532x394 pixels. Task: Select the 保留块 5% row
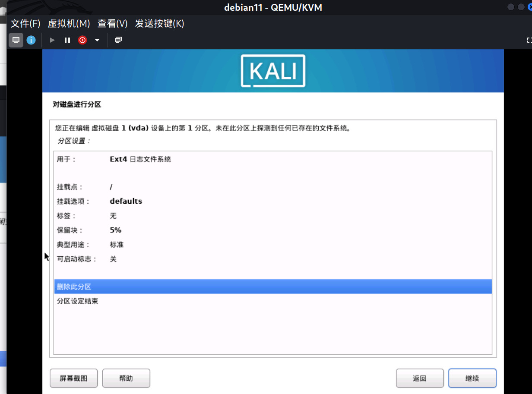tap(273, 230)
